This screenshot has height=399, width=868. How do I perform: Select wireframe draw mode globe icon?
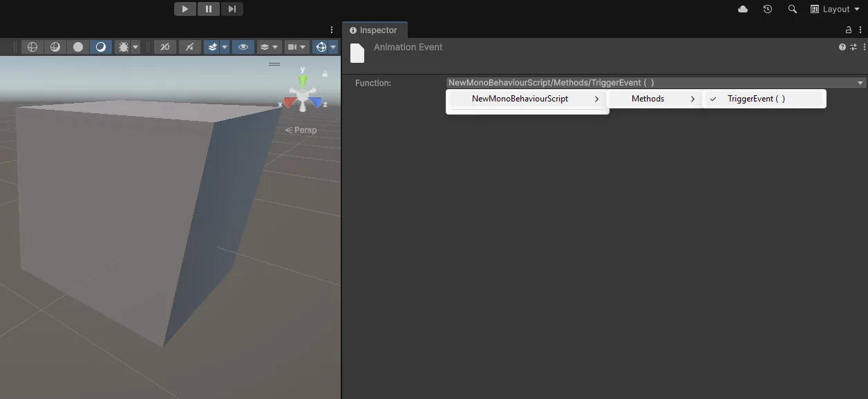tap(32, 47)
